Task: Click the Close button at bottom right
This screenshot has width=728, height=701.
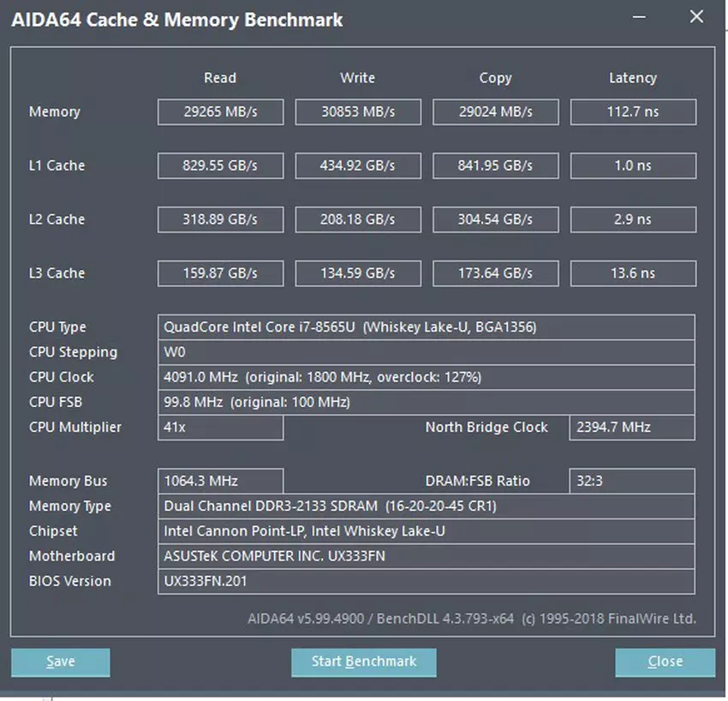Action: 665,662
